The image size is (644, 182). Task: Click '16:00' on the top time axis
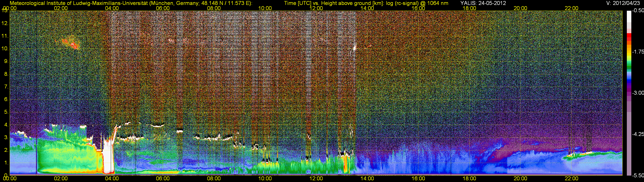(418, 8)
